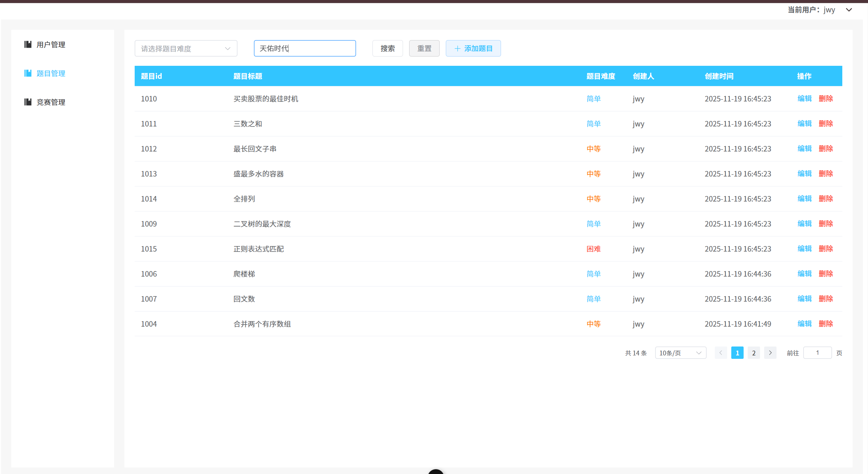868x474 pixels.
Task: Switch to page 2 in pagination
Action: tap(754, 353)
